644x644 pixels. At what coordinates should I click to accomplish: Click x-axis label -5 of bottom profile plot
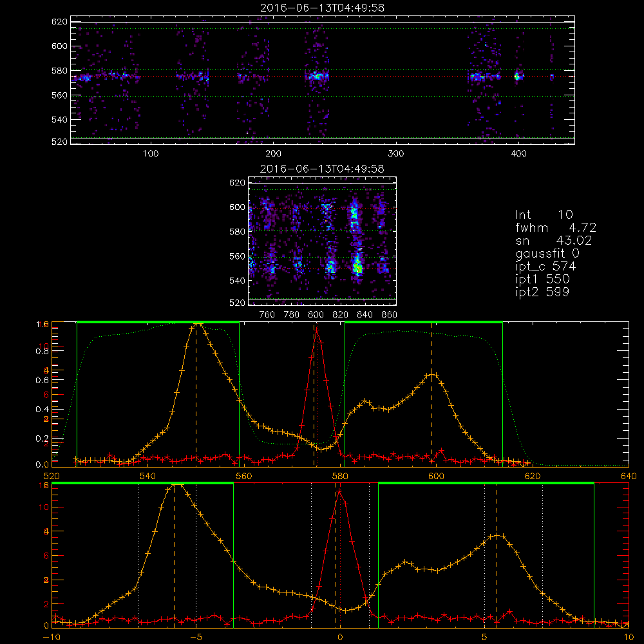196,637
